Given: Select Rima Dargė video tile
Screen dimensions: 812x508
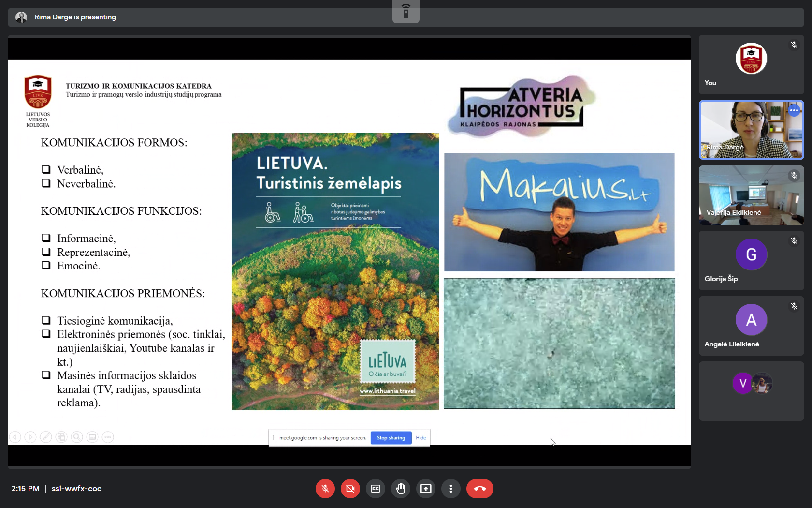Looking at the screenshot, I should point(752,130).
